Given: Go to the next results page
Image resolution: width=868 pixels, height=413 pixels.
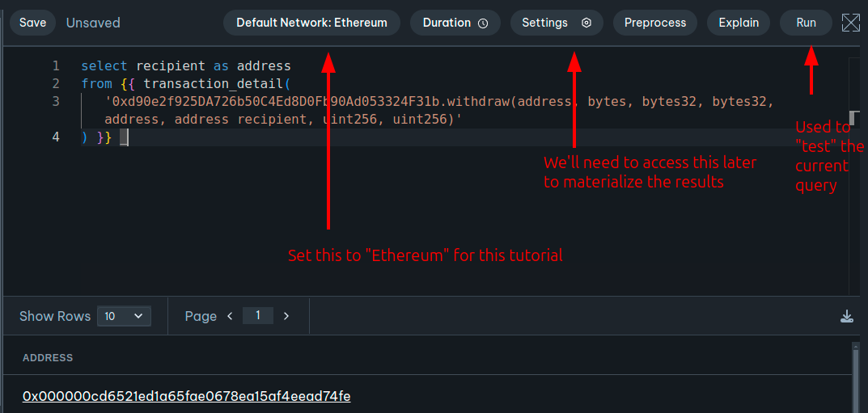Looking at the screenshot, I should 286,316.
